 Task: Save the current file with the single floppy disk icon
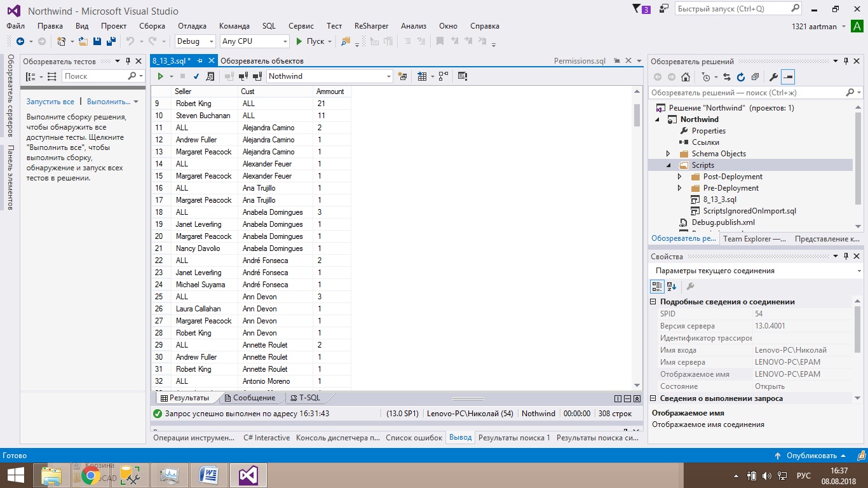(x=97, y=41)
